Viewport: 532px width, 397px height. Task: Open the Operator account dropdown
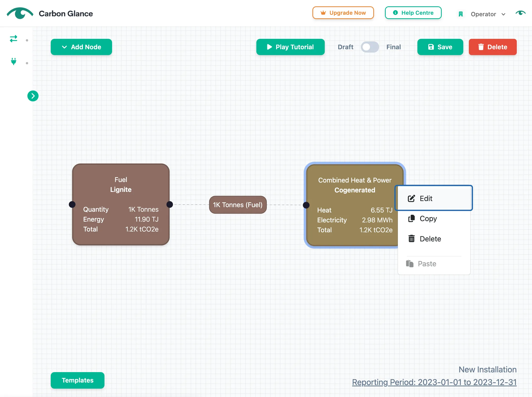click(x=488, y=14)
